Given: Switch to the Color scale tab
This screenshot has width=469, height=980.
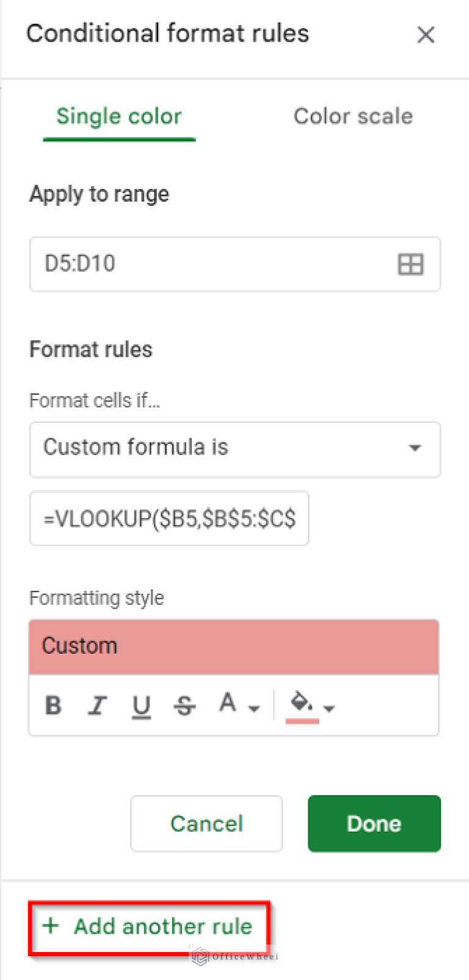Looking at the screenshot, I should pos(353,116).
